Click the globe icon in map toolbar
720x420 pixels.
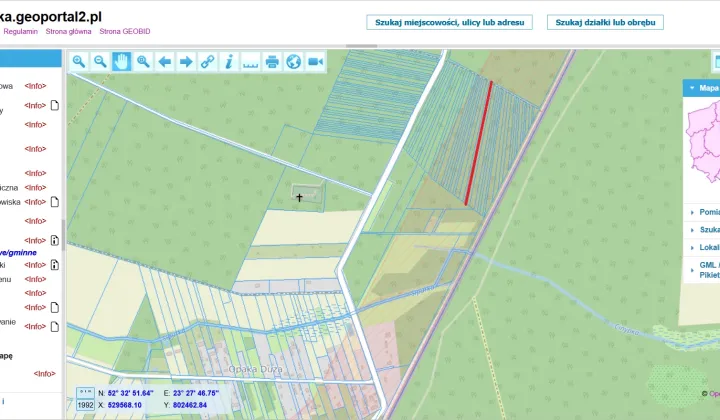[293, 61]
